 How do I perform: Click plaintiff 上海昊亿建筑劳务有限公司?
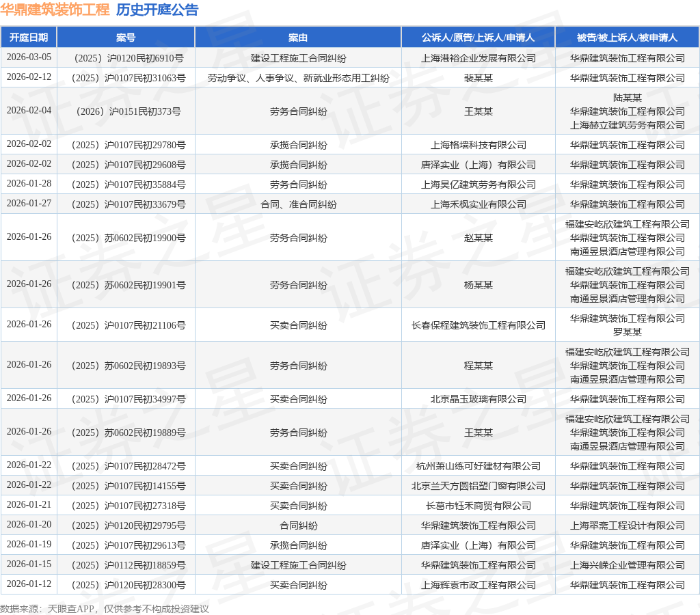coord(478,184)
